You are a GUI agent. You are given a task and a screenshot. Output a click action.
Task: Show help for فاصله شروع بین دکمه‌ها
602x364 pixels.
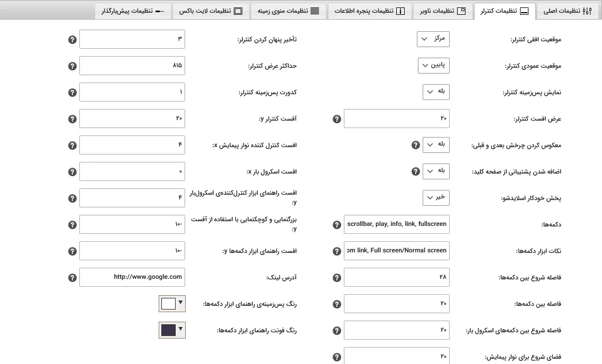[336, 278]
